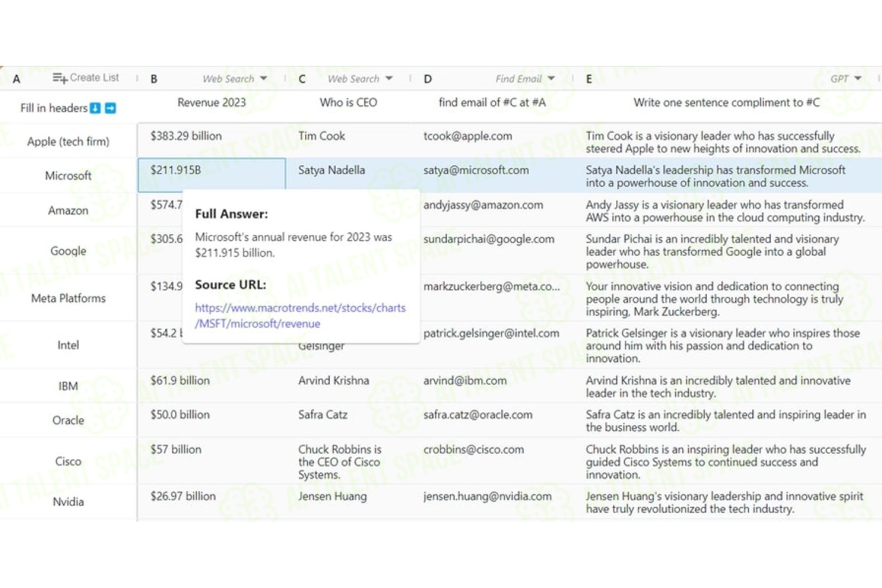The image size is (882, 588).
Task: Select column B letter header
Action: click(153, 79)
